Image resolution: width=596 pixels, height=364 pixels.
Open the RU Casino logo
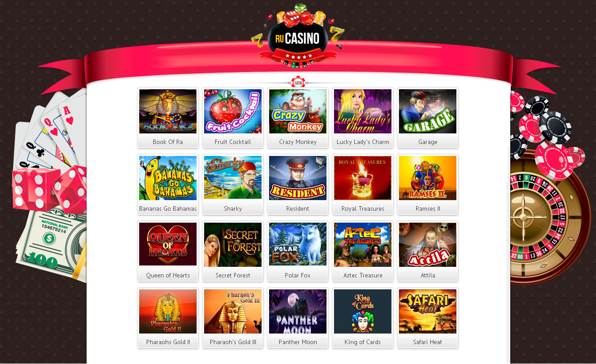point(297,36)
